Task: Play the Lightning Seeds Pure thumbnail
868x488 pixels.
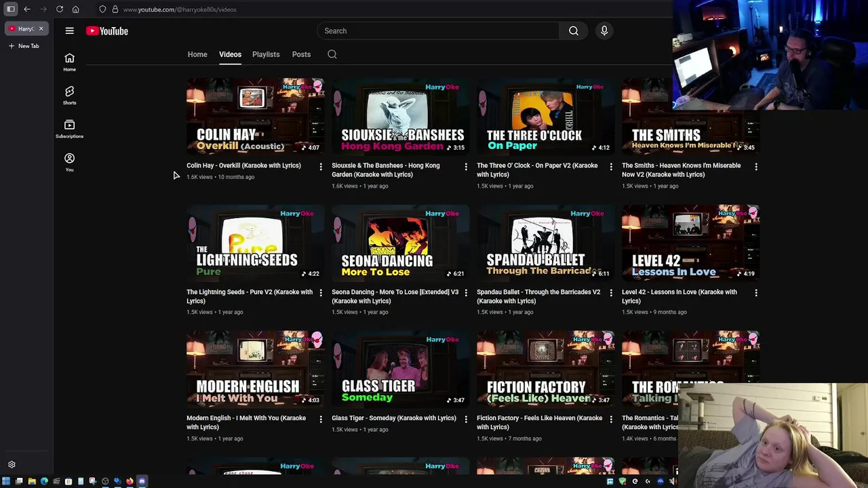Action: (x=255, y=243)
